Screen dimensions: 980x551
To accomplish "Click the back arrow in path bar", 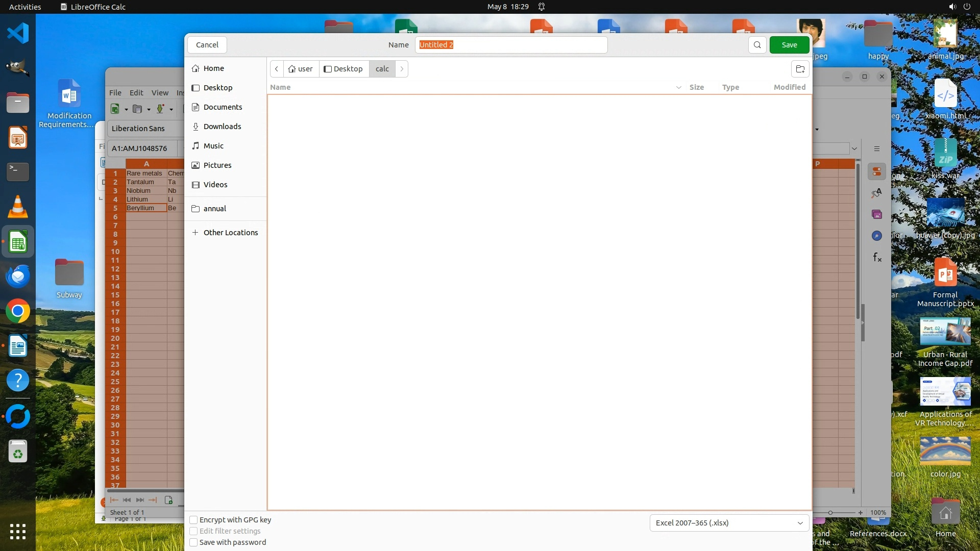I will [x=276, y=69].
